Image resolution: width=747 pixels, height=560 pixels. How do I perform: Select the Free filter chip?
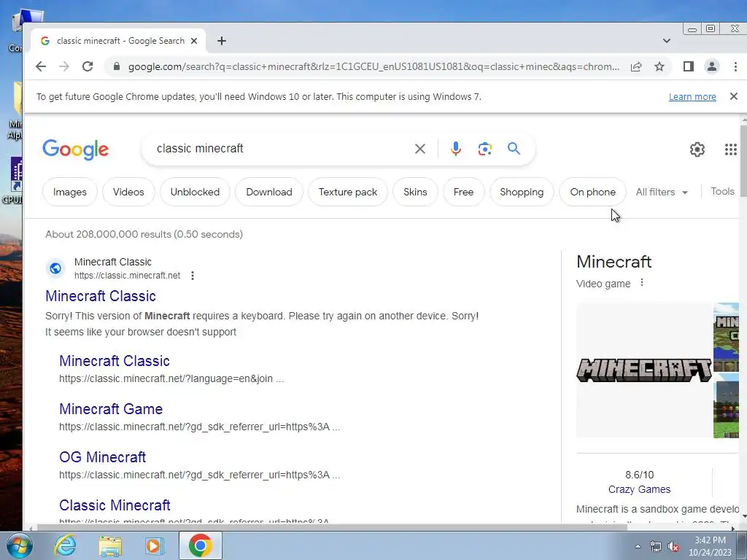[463, 192]
